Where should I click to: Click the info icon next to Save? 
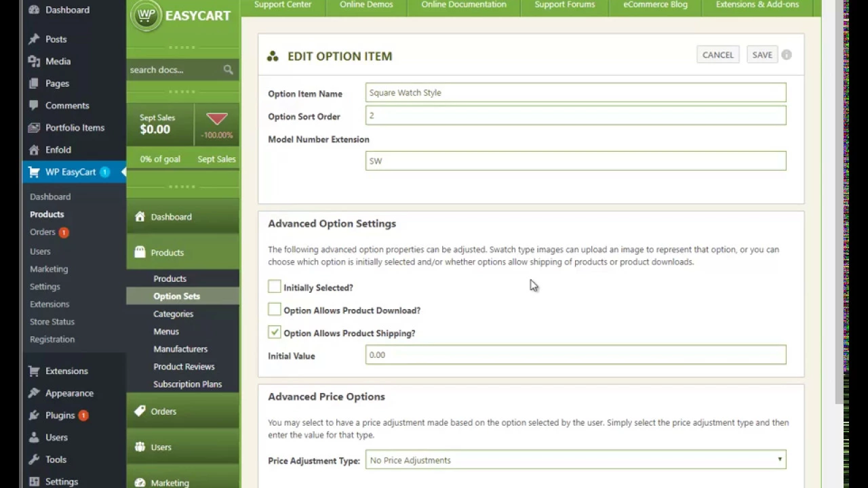point(787,55)
